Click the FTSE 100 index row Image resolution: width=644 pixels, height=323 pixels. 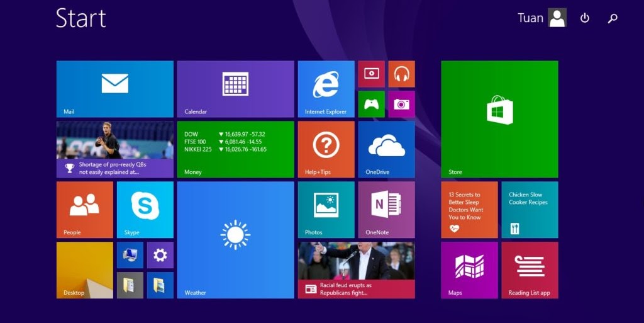pyautogui.click(x=223, y=142)
